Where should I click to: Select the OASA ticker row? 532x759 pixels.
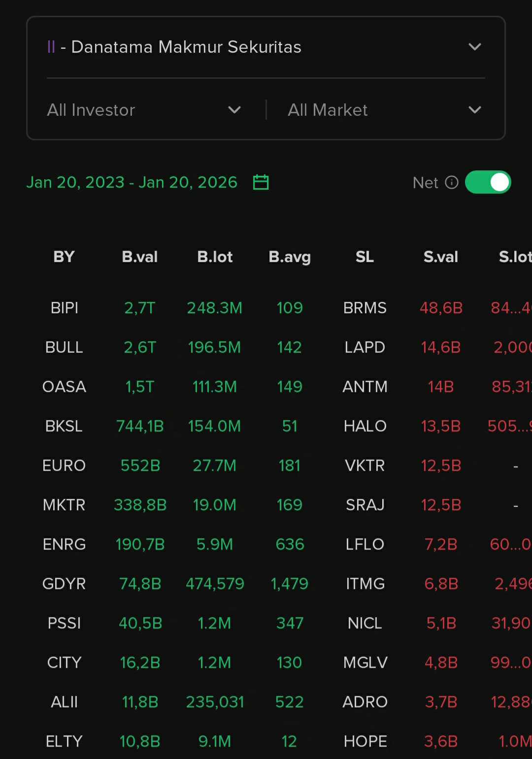pos(64,387)
